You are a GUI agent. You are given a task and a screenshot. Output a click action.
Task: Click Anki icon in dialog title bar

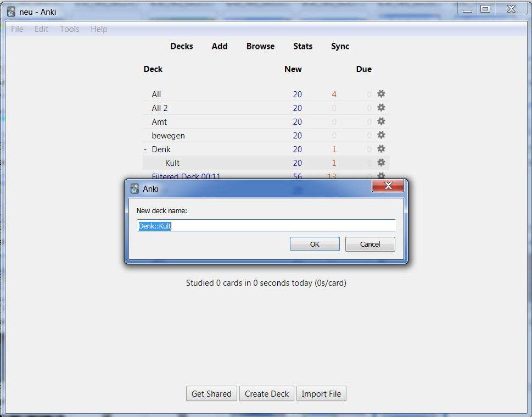(x=135, y=189)
